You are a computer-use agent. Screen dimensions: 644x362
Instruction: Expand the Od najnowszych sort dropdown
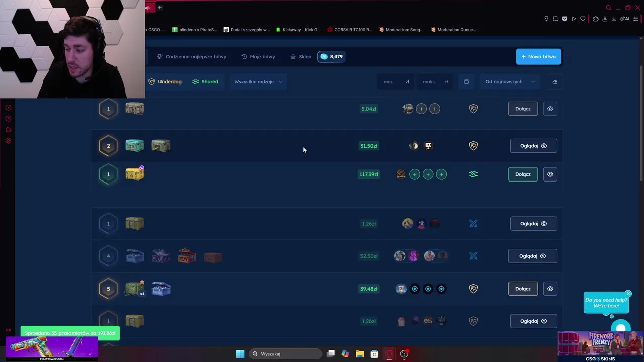coord(510,81)
